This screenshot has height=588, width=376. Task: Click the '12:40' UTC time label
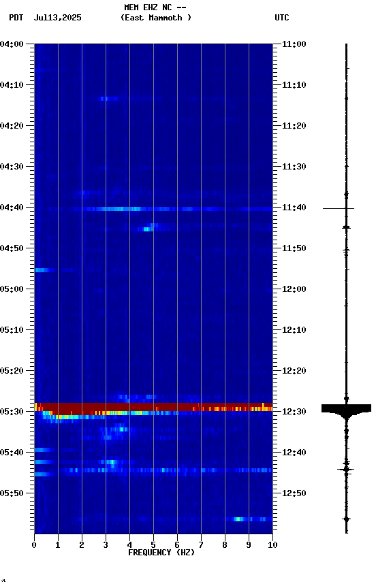tap(294, 453)
